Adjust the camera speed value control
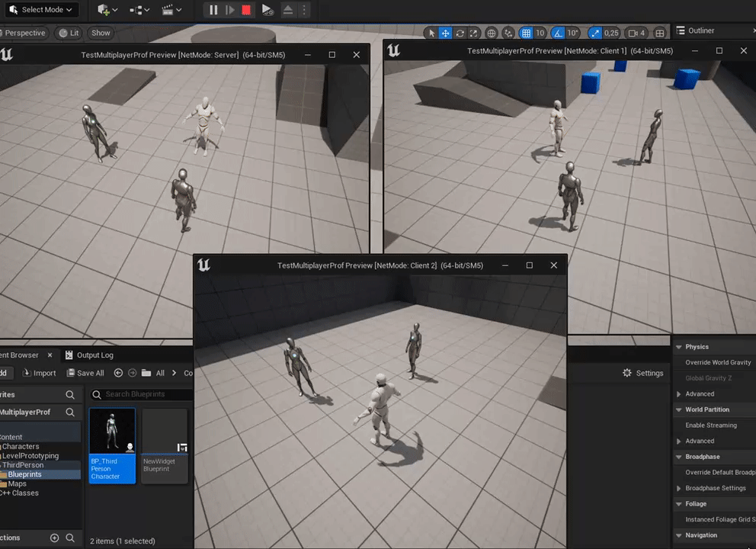The height and width of the screenshot is (549, 756). pyautogui.click(x=636, y=32)
